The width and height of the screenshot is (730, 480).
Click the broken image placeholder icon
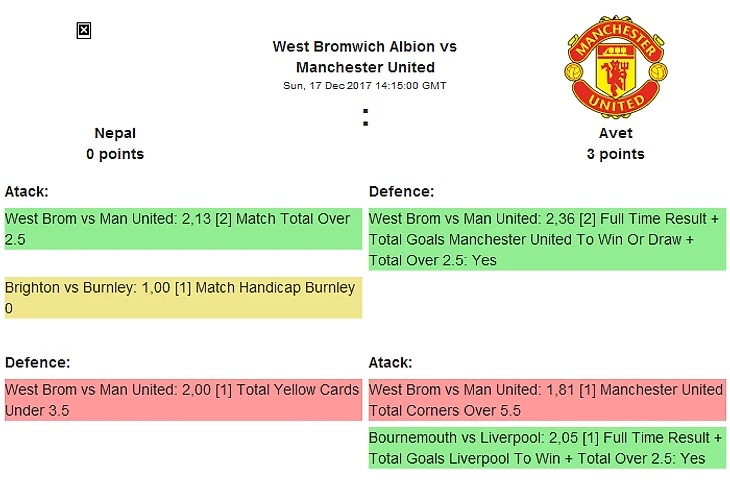[x=84, y=31]
